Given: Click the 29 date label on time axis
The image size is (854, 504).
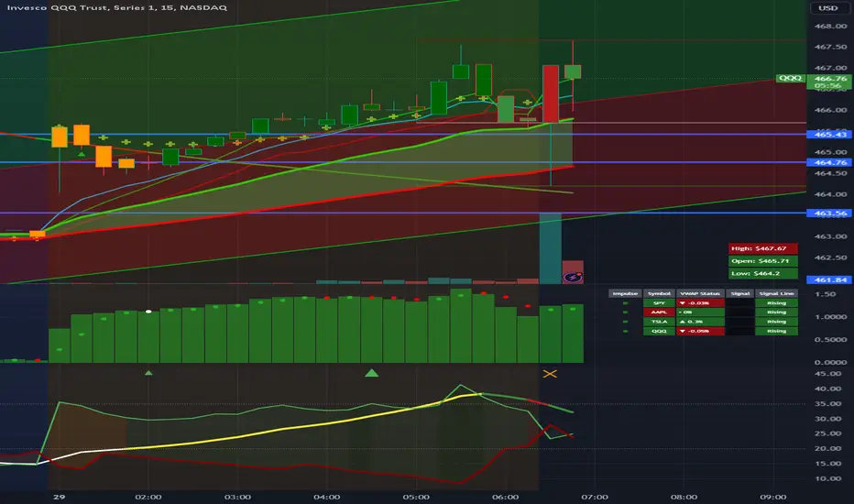Looking at the screenshot, I should [x=59, y=497].
